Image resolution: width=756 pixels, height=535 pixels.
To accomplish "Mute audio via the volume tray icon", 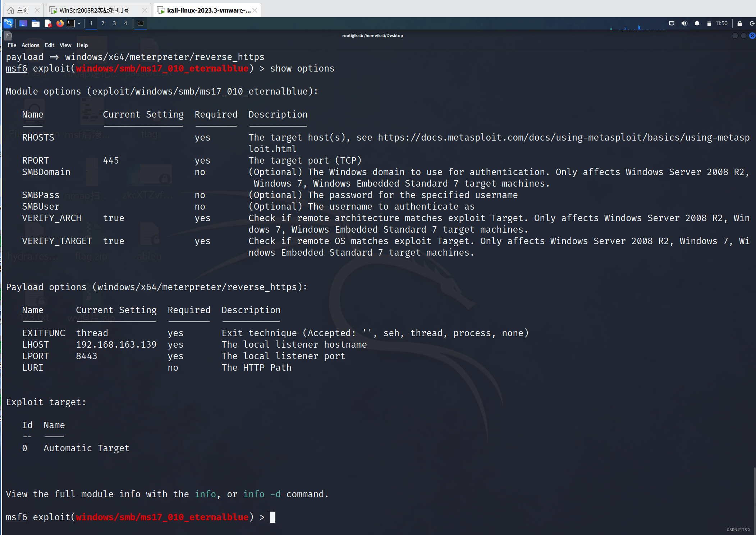I will click(684, 23).
